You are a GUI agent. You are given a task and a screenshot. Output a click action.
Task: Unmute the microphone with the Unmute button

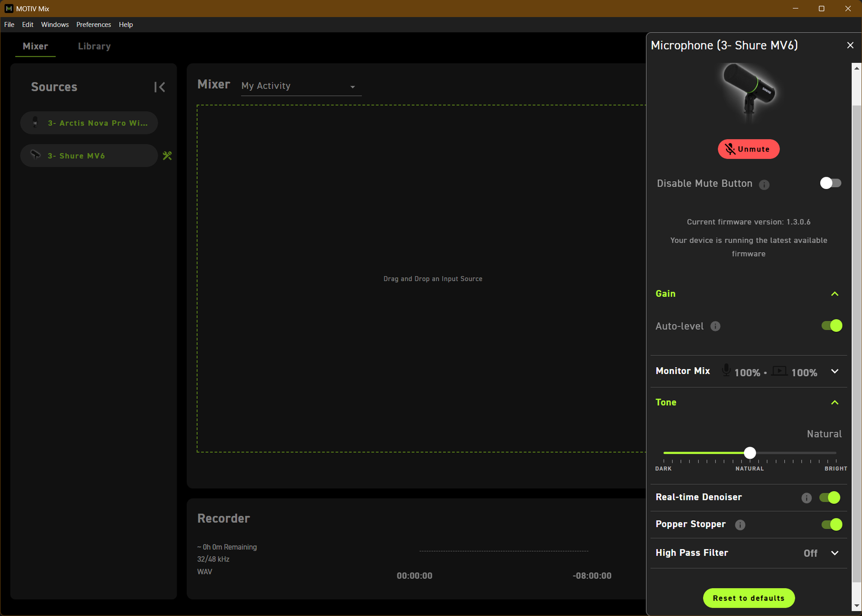click(x=748, y=149)
